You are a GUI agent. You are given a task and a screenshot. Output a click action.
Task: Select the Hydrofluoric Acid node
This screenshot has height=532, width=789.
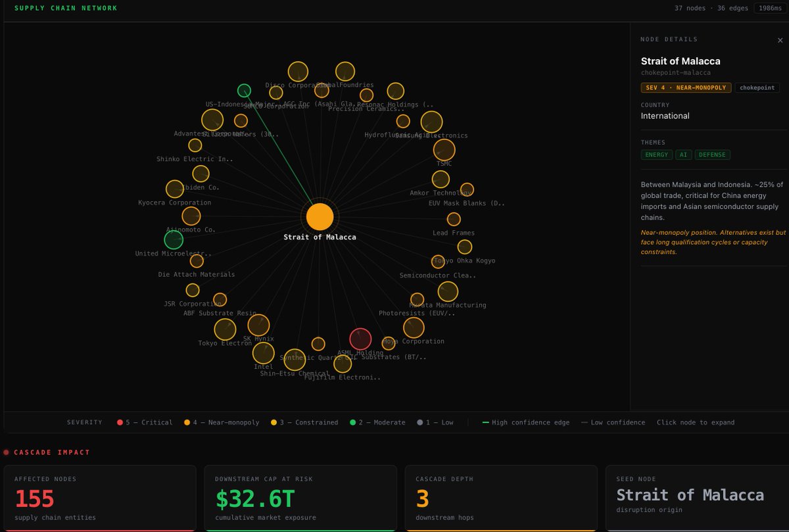click(403, 121)
